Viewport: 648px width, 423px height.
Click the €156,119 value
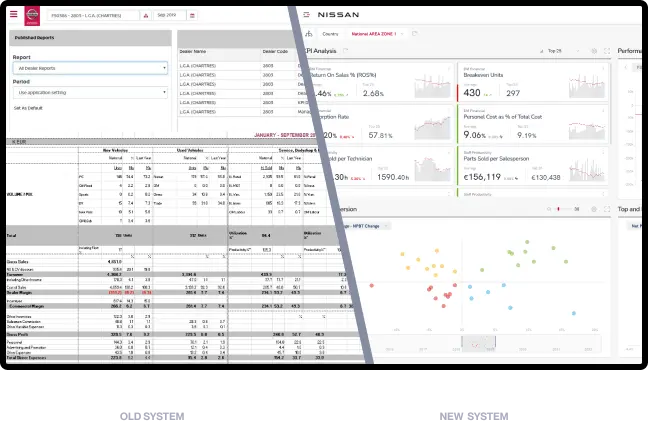point(482,177)
